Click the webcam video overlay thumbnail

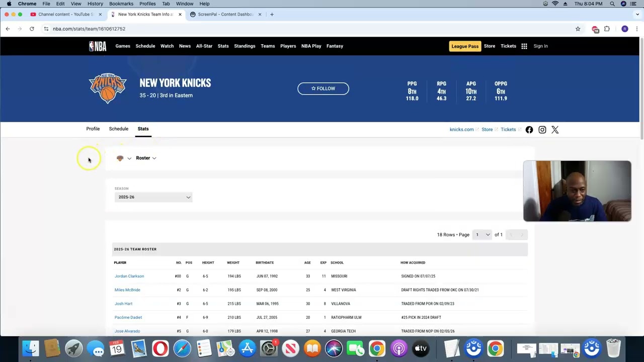point(577,191)
